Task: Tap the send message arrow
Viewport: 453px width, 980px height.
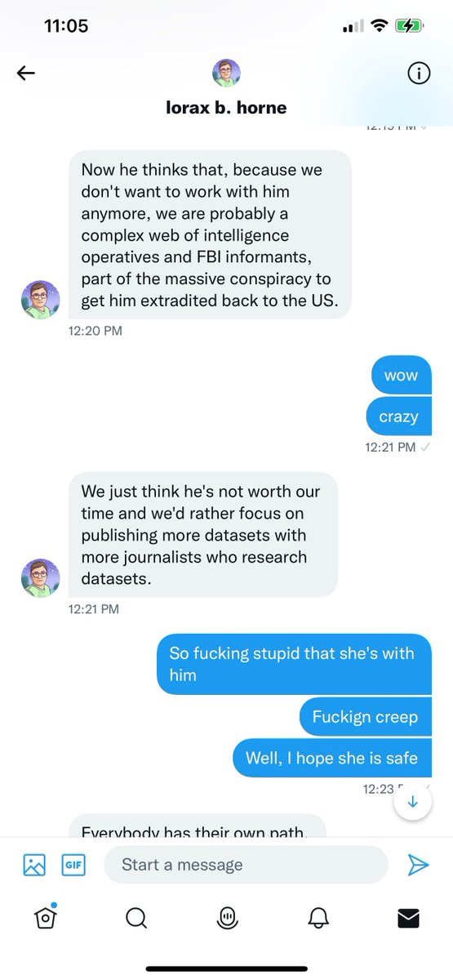Action: coord(418,865)
